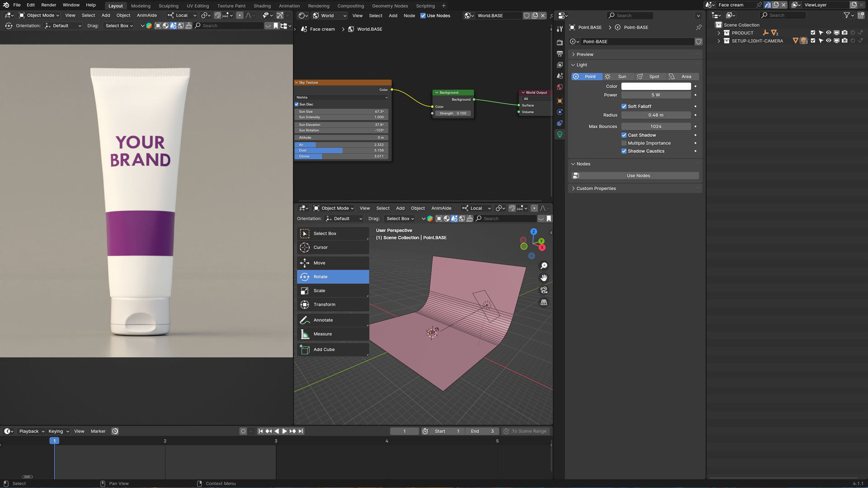Open the Render menu

click(x=48, y=5)
